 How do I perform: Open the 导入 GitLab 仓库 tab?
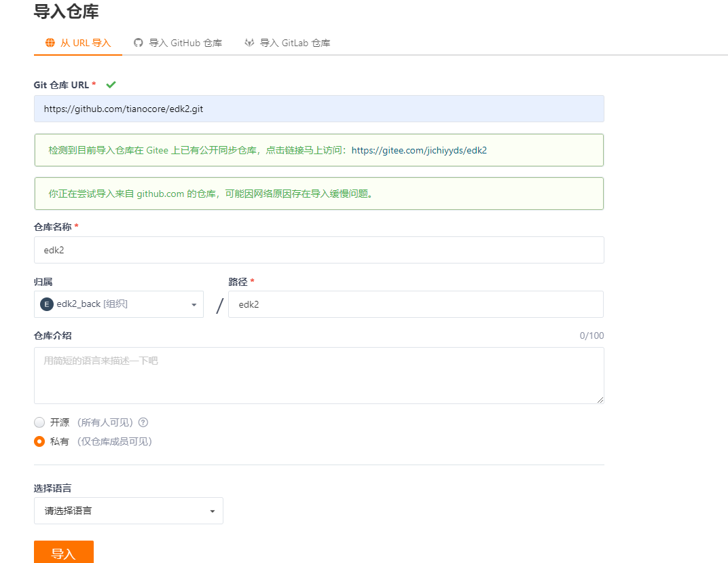[287, 43]
